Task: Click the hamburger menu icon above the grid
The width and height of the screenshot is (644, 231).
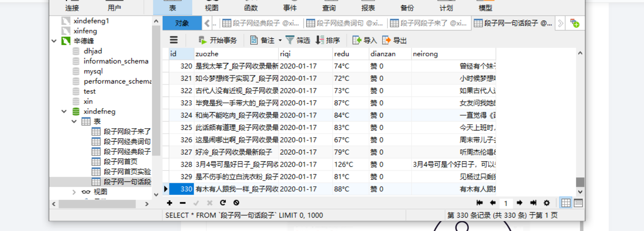Action: click(x=173, y=40)
